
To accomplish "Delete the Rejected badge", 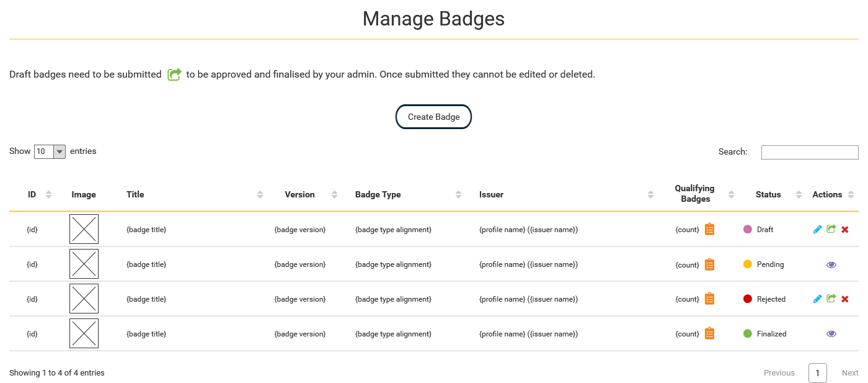I will click(845, 299).
